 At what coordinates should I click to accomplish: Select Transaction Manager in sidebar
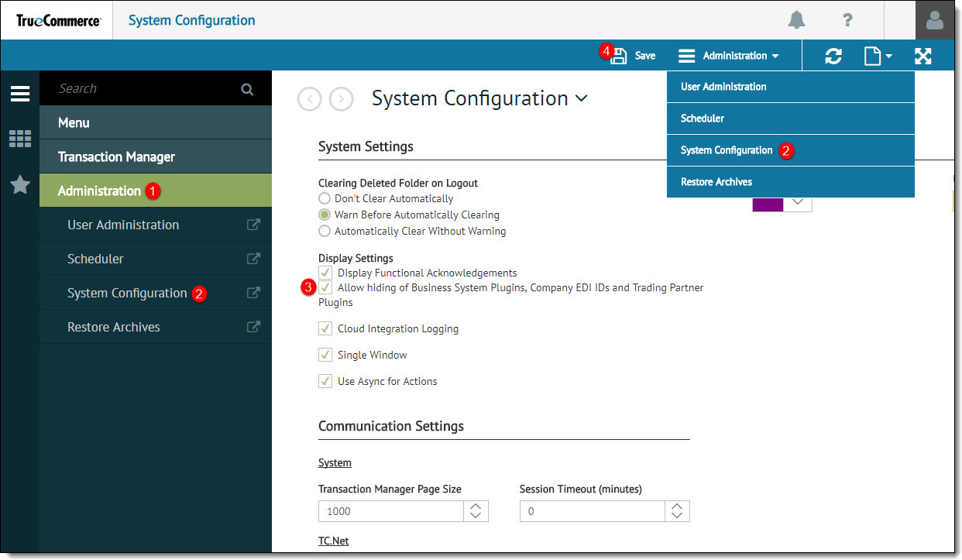click(x=117, y=156)
